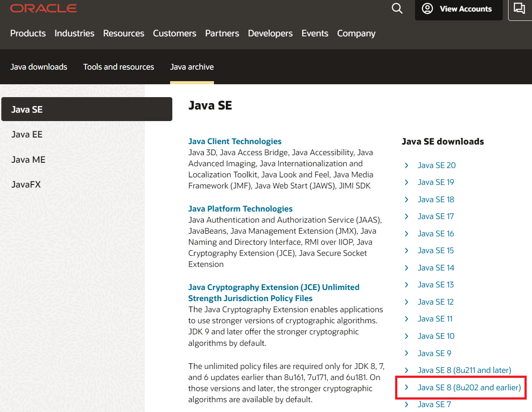The width and height of the screenshot is (532, 412).
Task: Open the Java SE 12 download link
Action: (436, 302)
